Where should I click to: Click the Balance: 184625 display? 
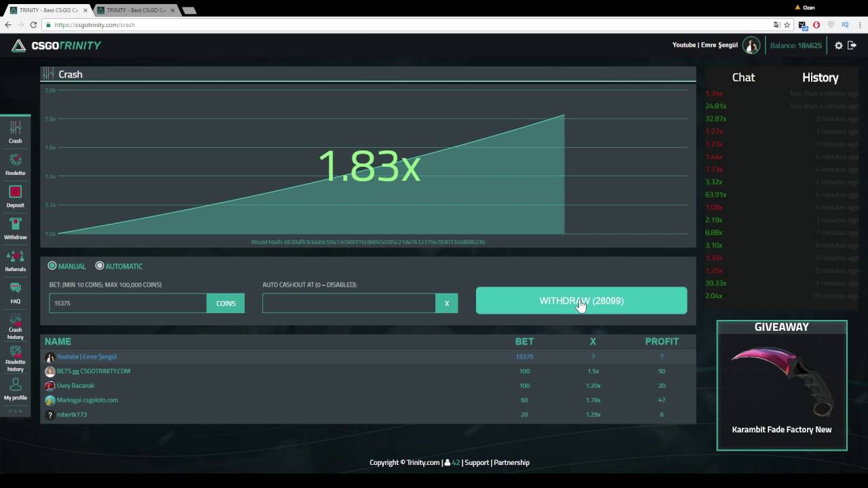point(795,45)
